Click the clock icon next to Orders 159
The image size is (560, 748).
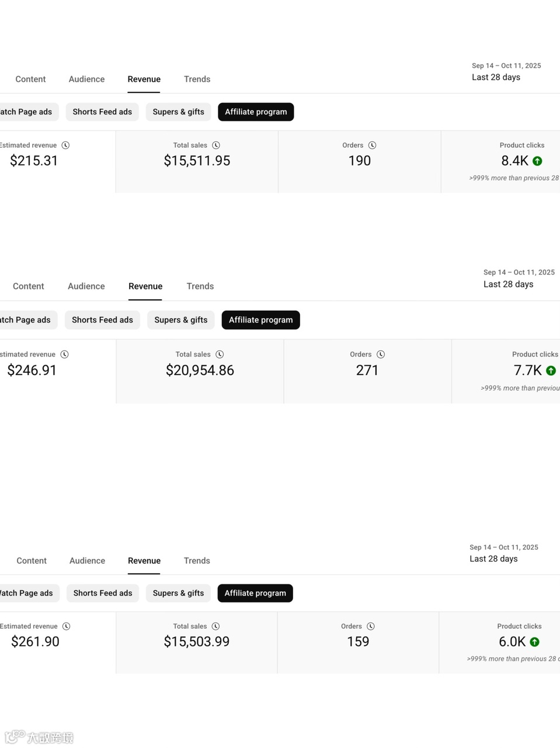point(371,626)
